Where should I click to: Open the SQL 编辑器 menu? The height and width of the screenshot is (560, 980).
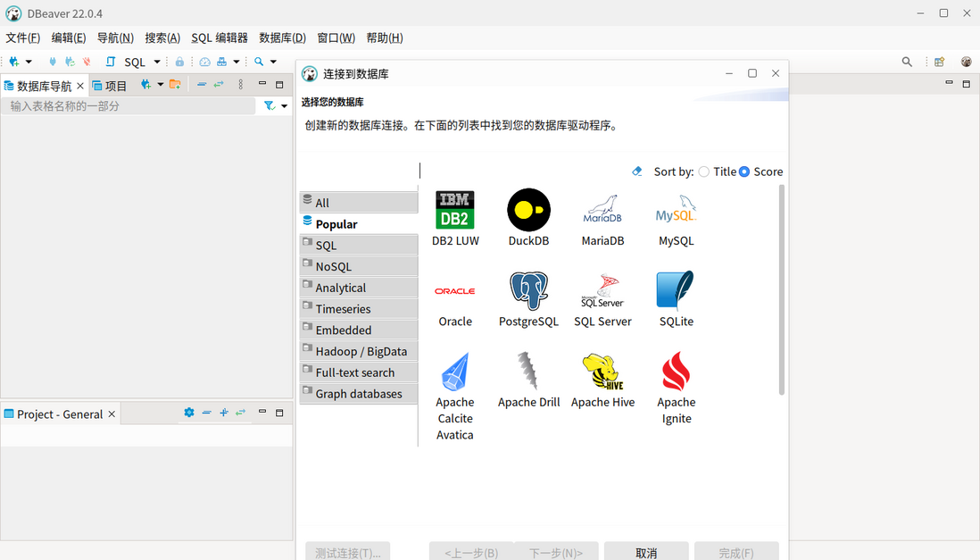pos(220,38)
